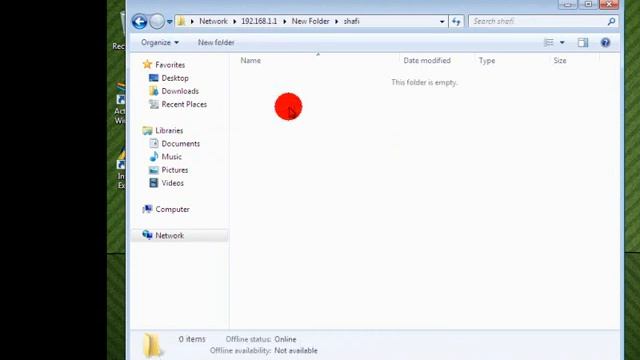Expand arrow between New Folder and shafi

point(337,22)
